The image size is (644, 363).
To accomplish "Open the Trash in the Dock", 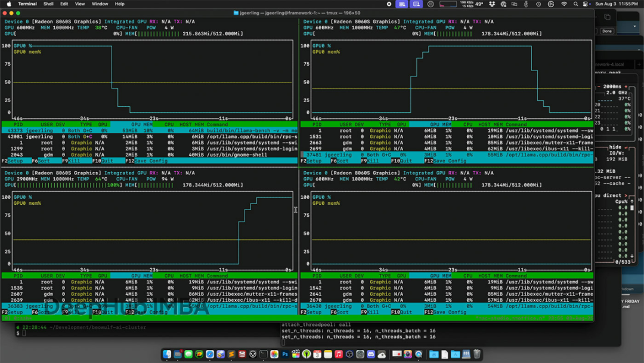I will point(477,355).
